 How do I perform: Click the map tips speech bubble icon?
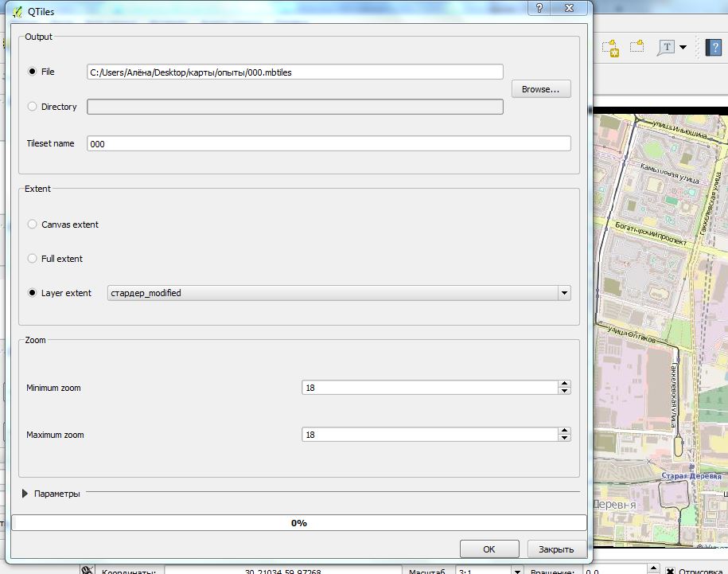tap(667, 48)
